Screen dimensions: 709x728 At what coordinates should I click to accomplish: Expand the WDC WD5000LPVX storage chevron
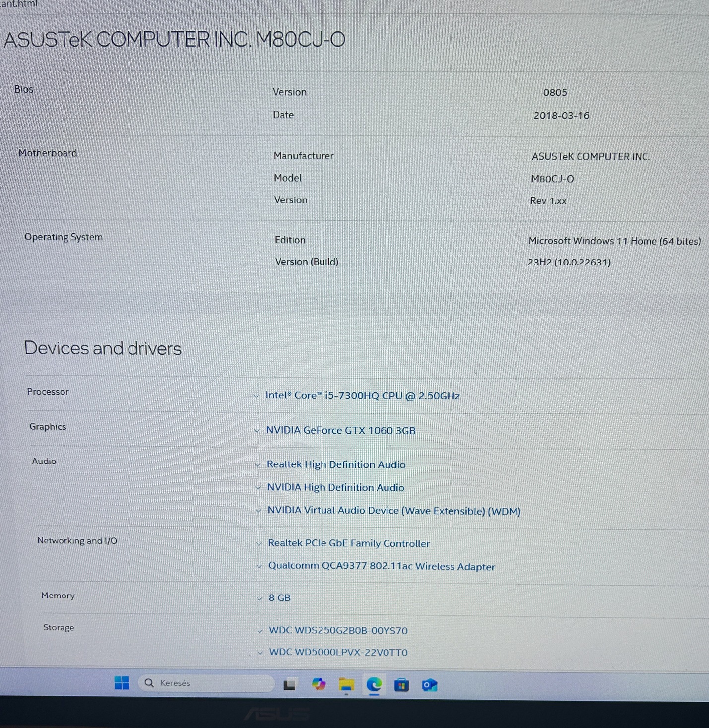260,653
